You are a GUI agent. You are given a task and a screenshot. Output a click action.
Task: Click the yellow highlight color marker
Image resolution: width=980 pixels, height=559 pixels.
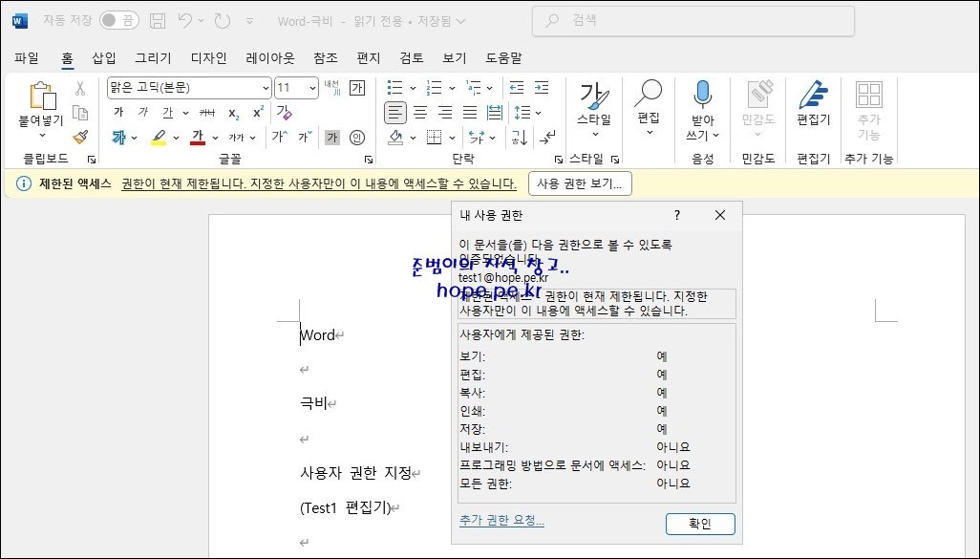tap(159, 137)
